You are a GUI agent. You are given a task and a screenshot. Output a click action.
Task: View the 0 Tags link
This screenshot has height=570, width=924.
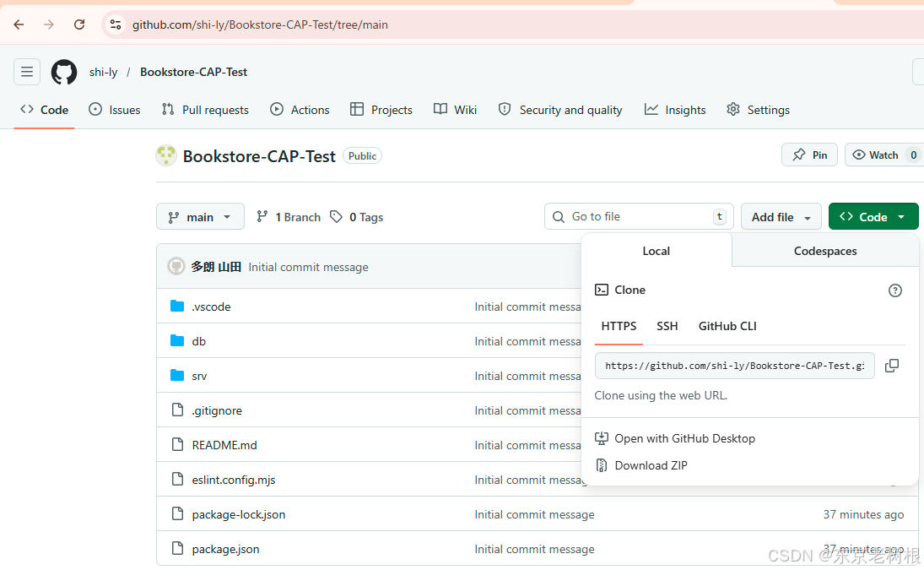[x=356, y=217]
